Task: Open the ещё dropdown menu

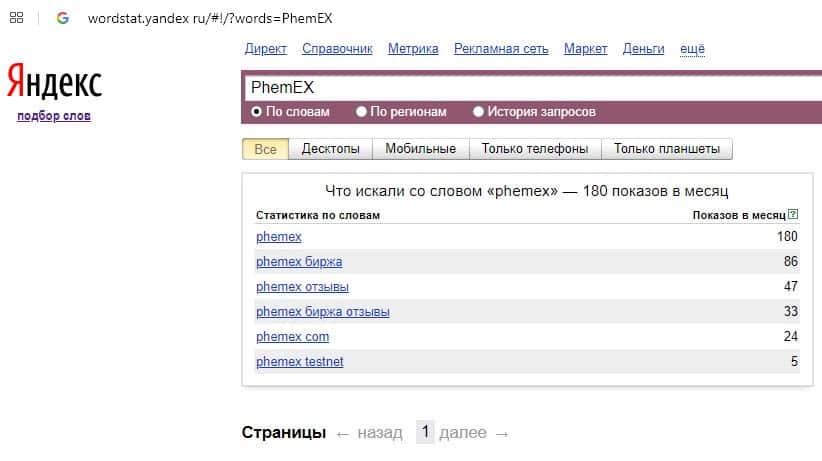Action: (692, 49)
